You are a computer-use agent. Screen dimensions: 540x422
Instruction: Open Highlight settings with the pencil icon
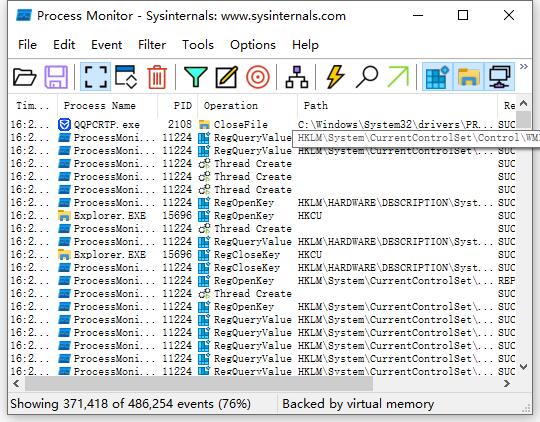coord(227,77)
